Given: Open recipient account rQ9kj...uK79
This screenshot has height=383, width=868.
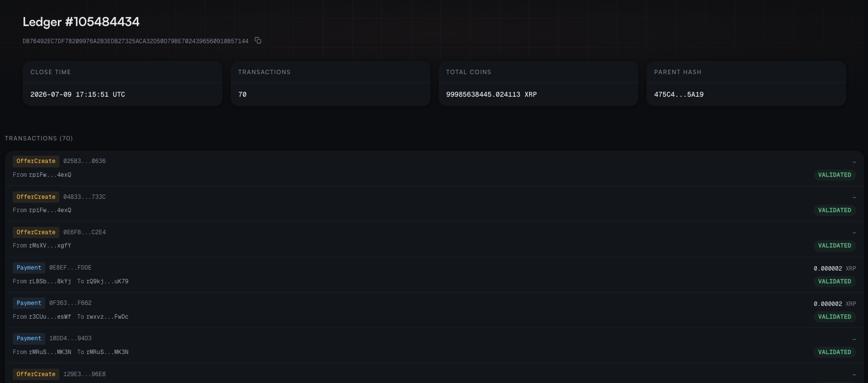Looking at the screenshot, I should coord(107,281).
